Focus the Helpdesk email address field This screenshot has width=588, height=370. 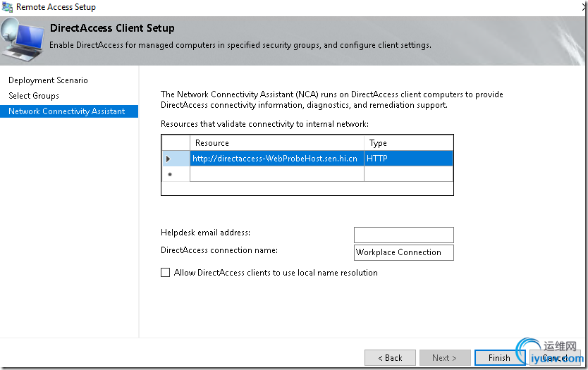[403, 235]
